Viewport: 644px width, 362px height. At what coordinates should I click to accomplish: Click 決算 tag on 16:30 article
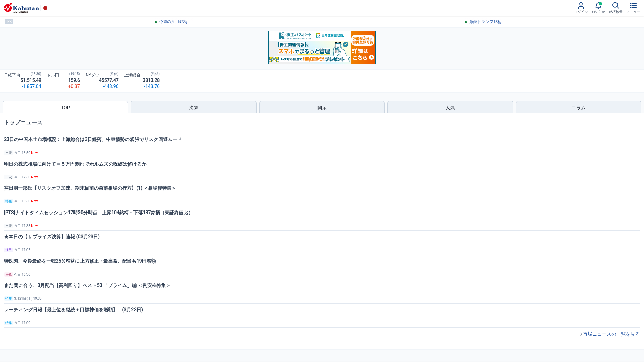[x=8, y=274]
